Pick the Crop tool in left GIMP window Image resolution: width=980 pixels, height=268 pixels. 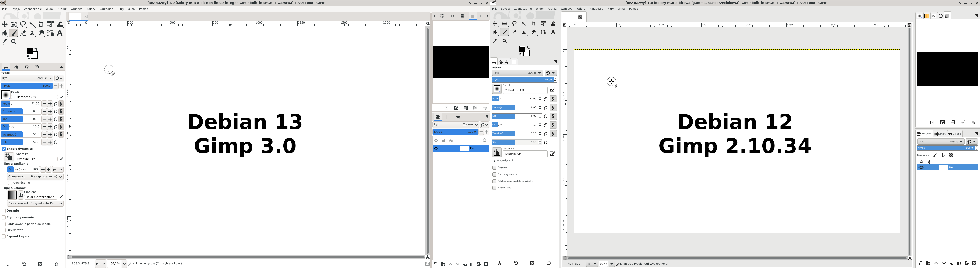pyautogui.click(x=41, y=25)
